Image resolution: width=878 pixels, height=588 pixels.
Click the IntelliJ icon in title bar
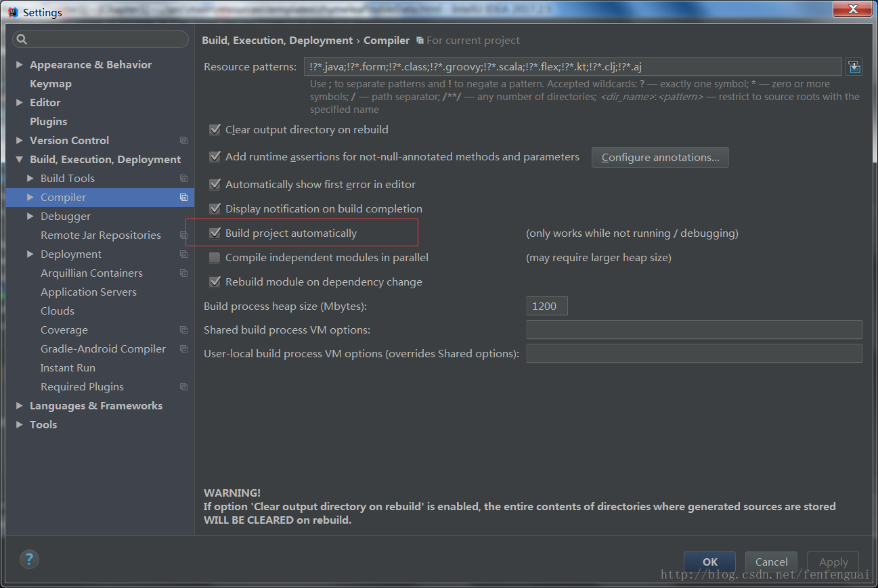(12, 12)
